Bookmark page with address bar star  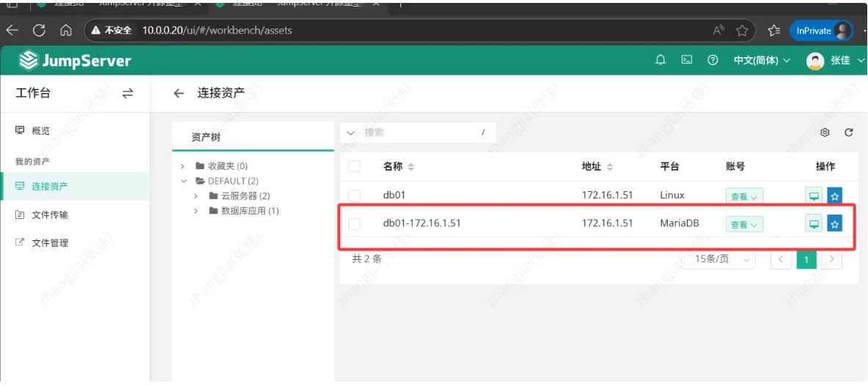[742, 31]
